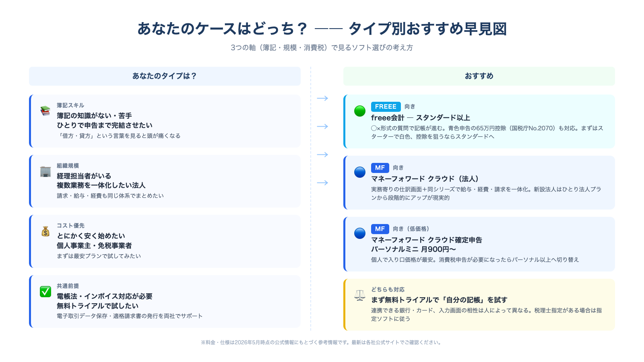Click the balance scale icon in どちらも対応 card

pyautogui.click(x=360, y=295)
